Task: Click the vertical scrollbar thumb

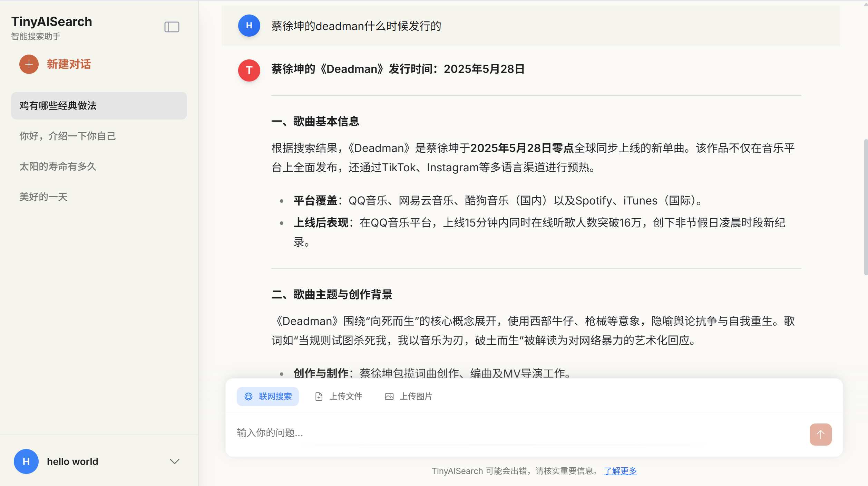Action: (x=865, y=207)
